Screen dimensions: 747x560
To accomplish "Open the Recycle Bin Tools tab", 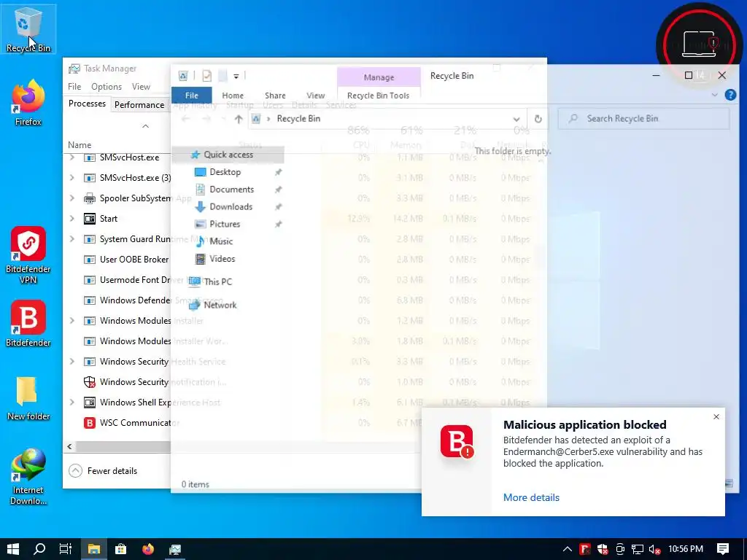I will 379,96.
